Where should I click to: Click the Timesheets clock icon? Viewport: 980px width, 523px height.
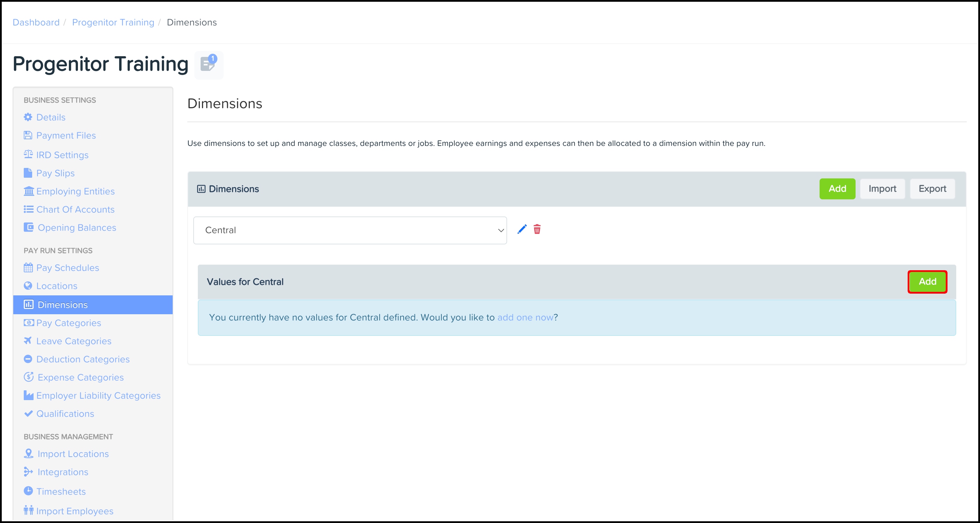click(x=28, y=491)
